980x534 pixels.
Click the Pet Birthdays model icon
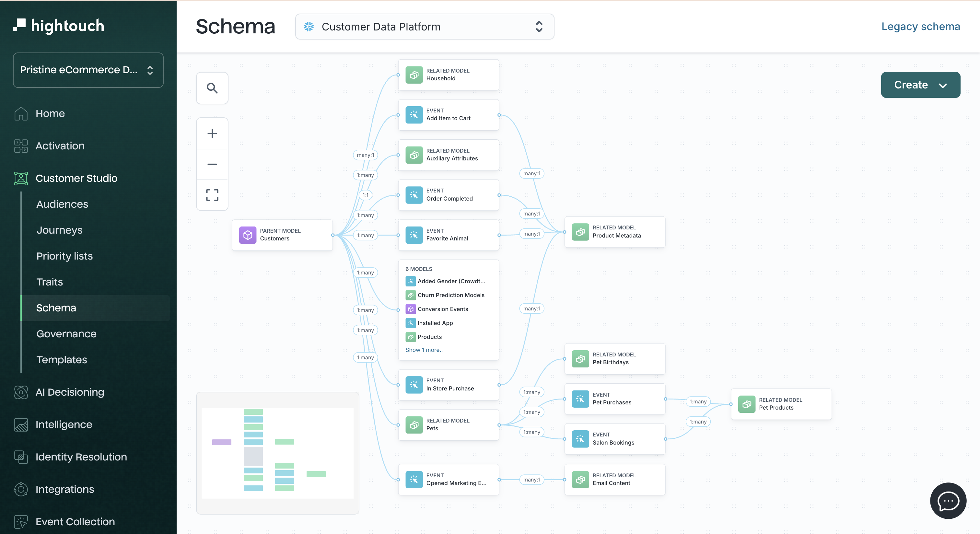[580, 359]
